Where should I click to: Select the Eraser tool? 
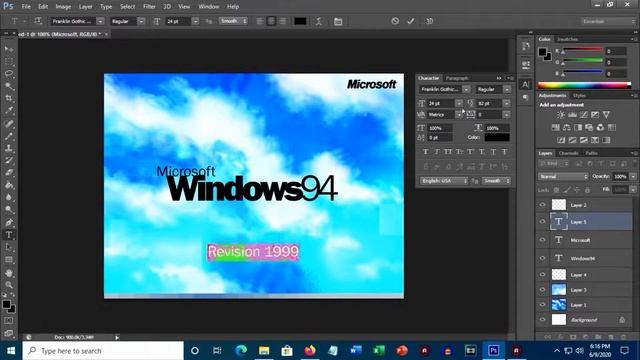point(9,173)
